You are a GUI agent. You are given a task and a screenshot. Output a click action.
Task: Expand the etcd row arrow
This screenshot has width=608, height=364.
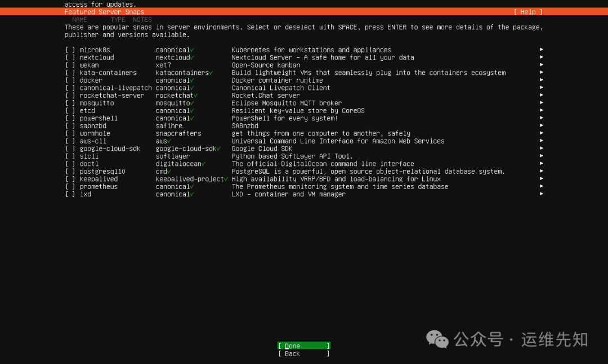pos(542,110)
